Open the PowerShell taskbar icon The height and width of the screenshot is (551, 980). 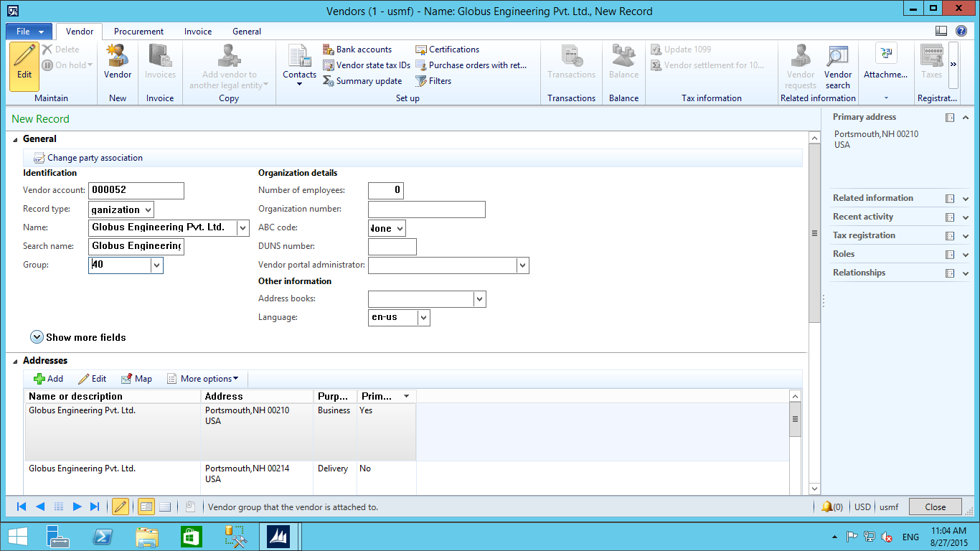coord(103,537)
